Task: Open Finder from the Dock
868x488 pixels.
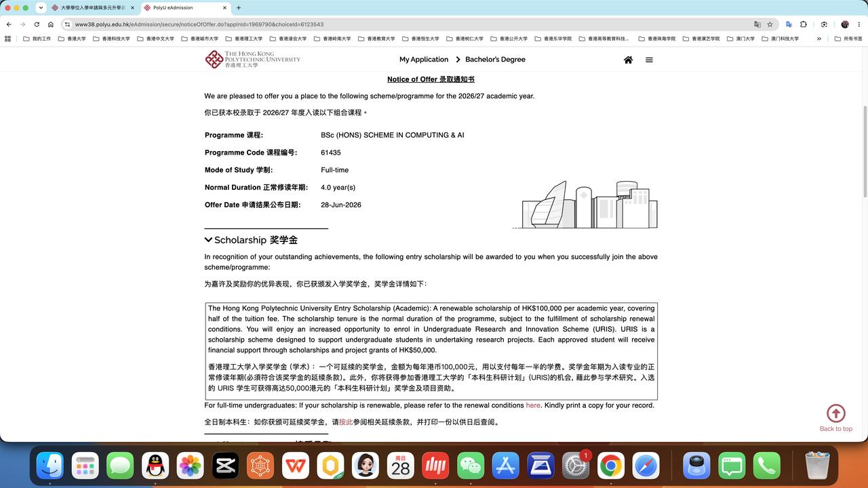Action: (x=50, y=466)
